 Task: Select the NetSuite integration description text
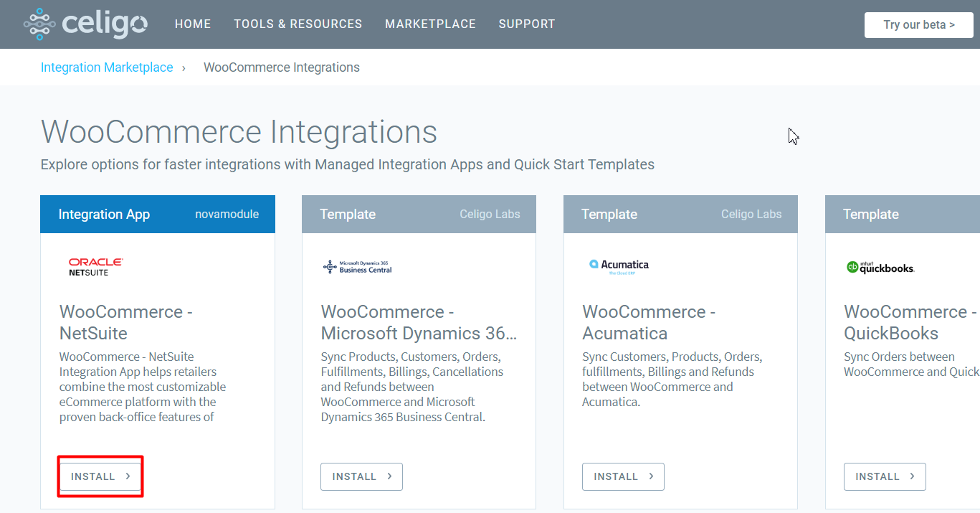143,387
